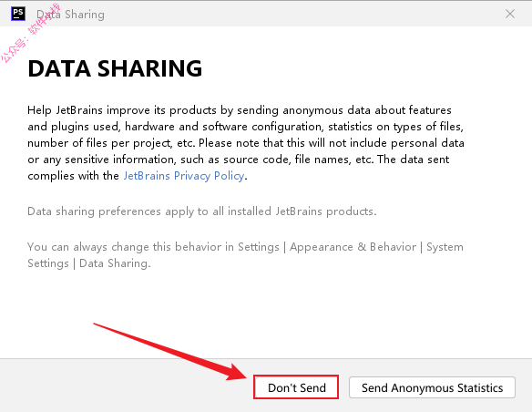Viewport: 532px width, 412px height.
Task: Click 'complies with the' text before the link
Action: click(x=73, y=176)
